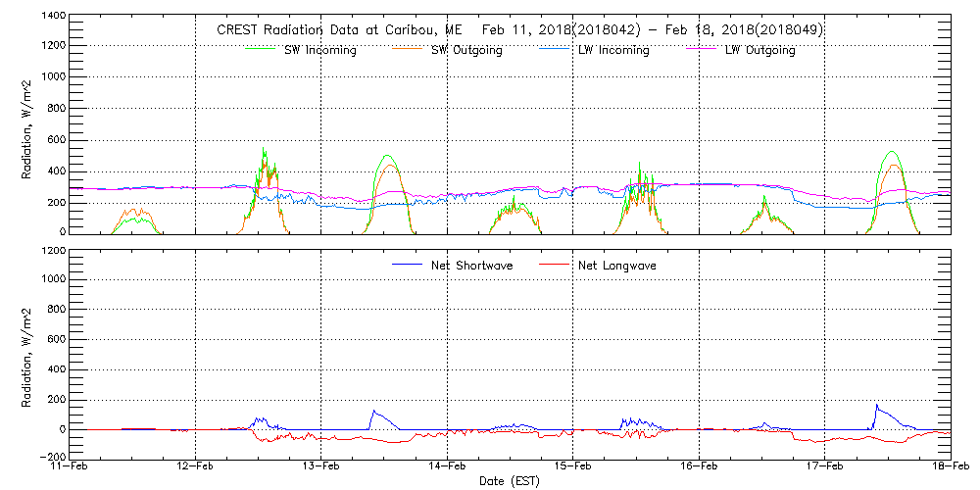Click the CREST Radiation Data chart title
This screenshot has width=980, height=490.
point(519,30)
